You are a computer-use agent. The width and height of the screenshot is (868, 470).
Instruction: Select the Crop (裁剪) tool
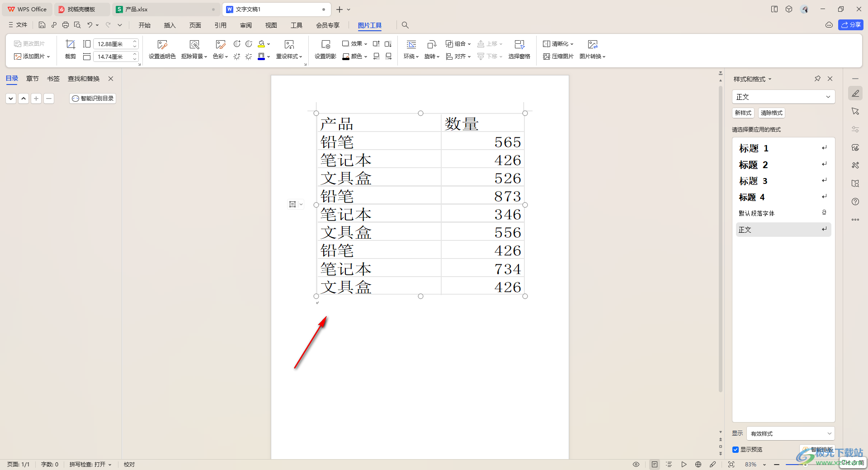pos(70,49)
